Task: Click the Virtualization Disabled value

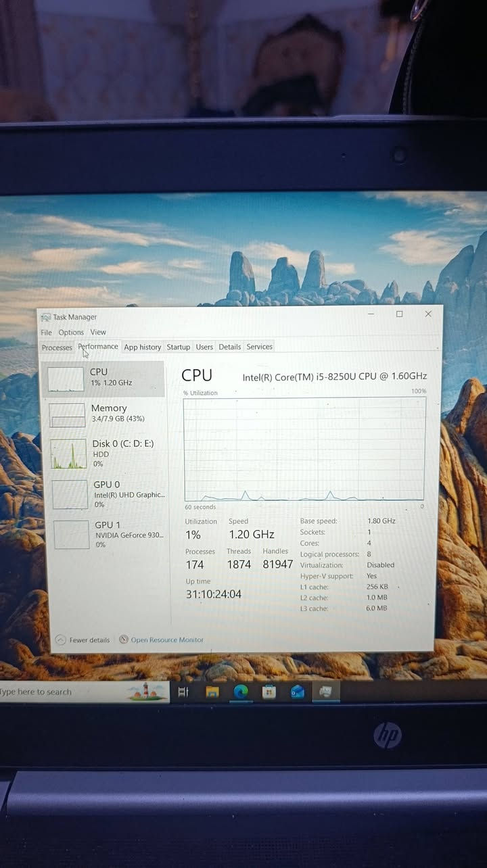Action: tap(381, 565)
